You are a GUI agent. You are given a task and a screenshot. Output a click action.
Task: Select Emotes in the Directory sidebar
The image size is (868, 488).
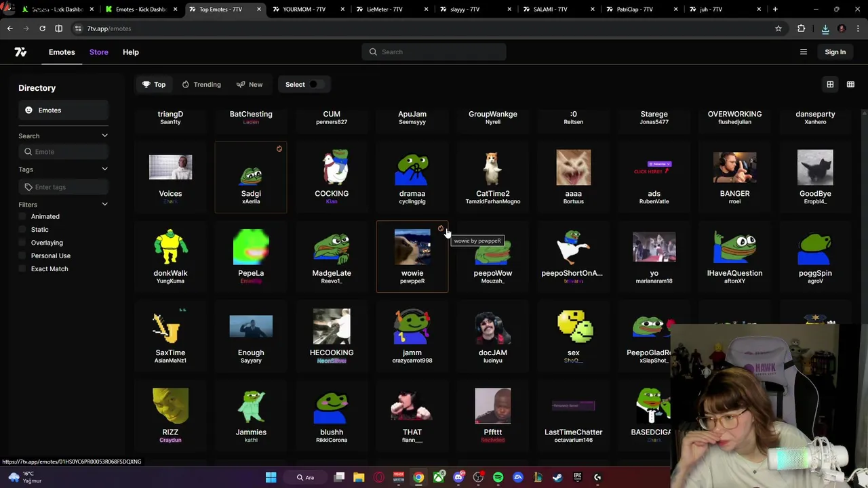coord(63,110)
